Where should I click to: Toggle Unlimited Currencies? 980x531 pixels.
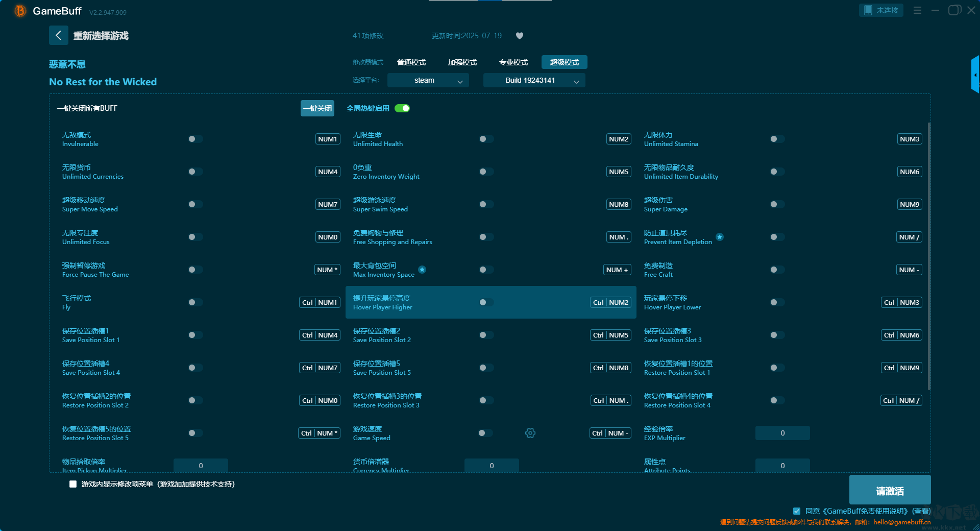click(x=195, y=172)
